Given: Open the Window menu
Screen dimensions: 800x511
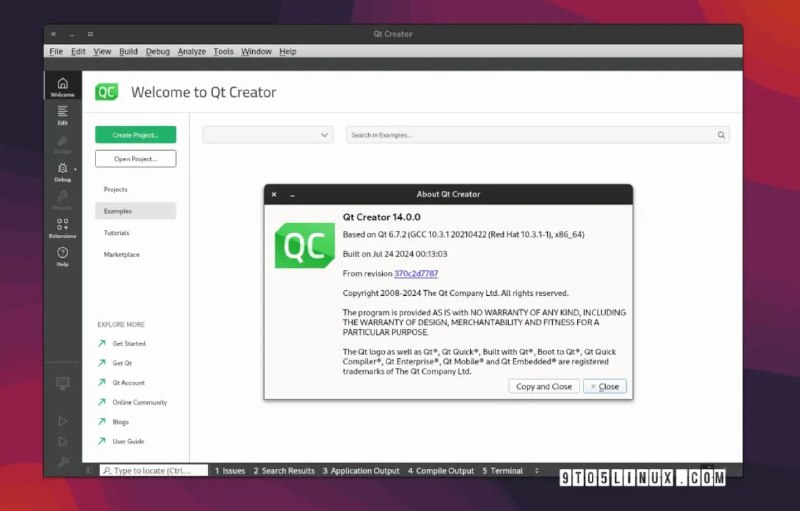Looking at the screenshot, I should pos(256,52).
